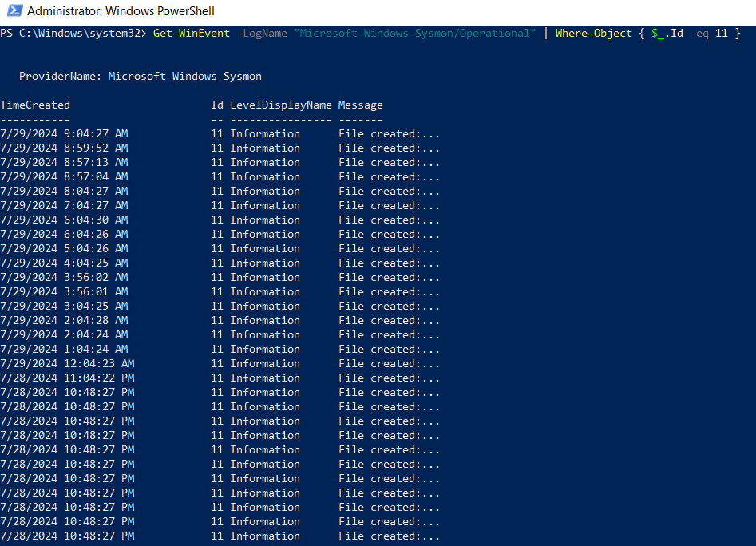This screenshot has width=756, height=546.
Task: Click the 'Message' column header
Action: [x=361, y=105]
